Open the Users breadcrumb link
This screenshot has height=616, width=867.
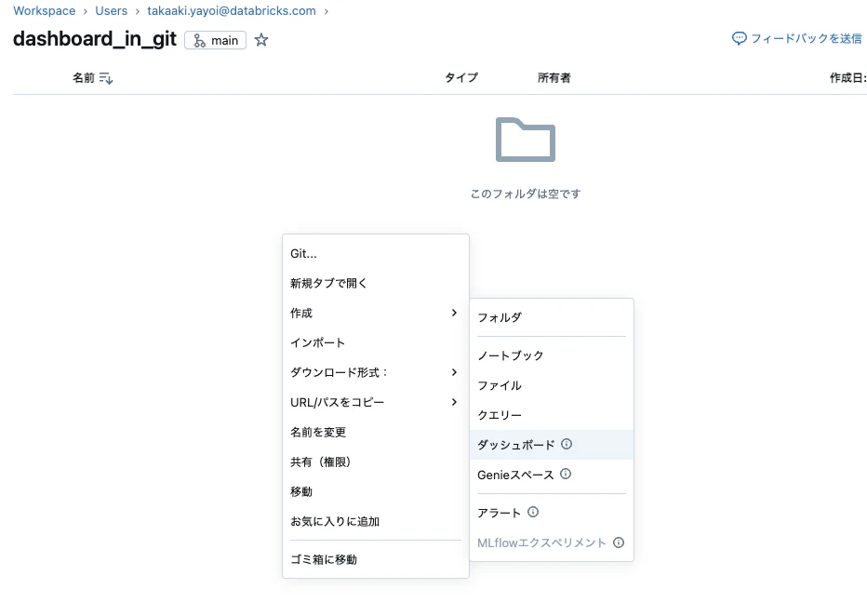(x=111, y=11)
